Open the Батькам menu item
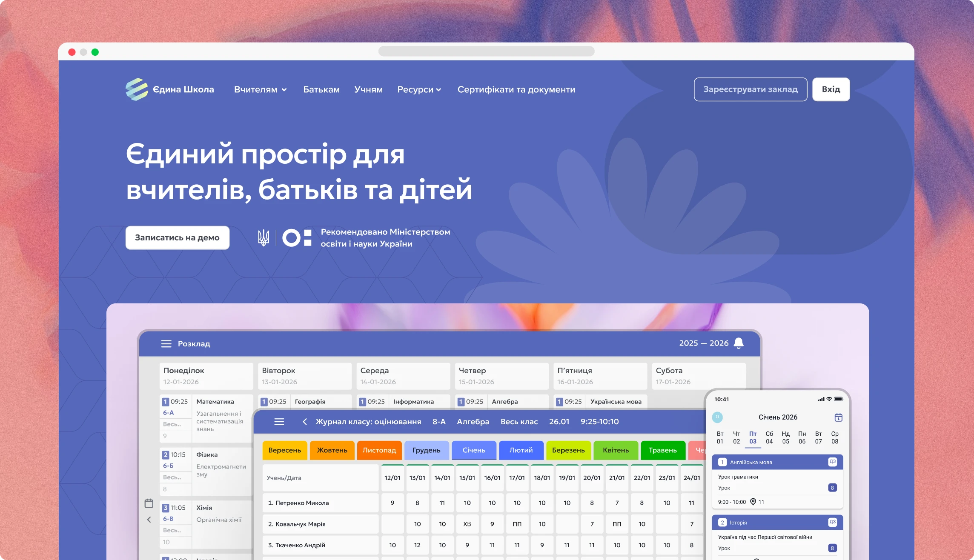974x560 pixels. tap(321, 90)
